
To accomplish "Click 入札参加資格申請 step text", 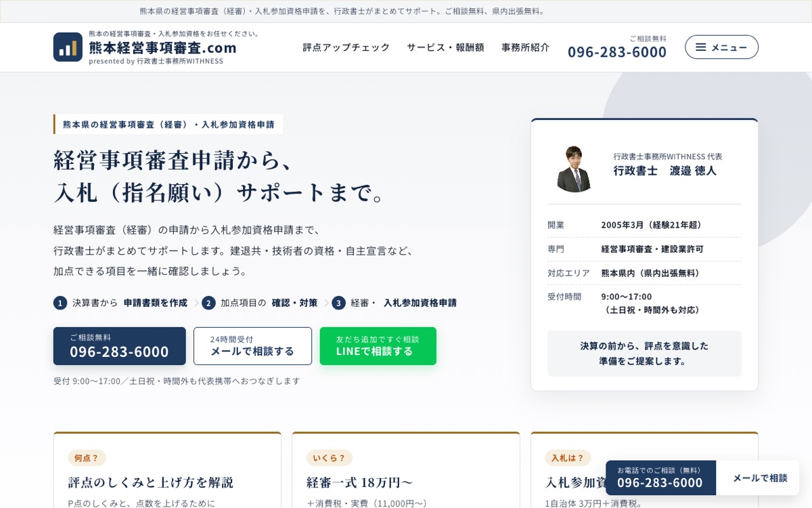I will tap(420, 303).
